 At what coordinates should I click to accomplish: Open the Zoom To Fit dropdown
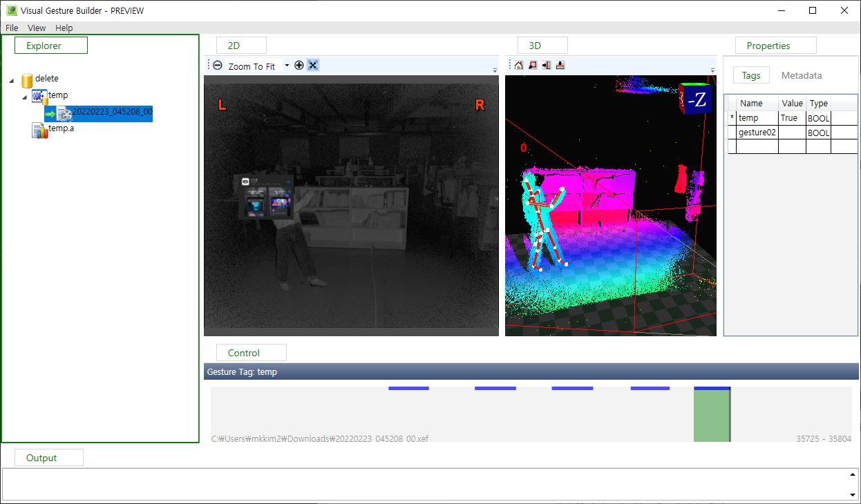pos(287,66)
